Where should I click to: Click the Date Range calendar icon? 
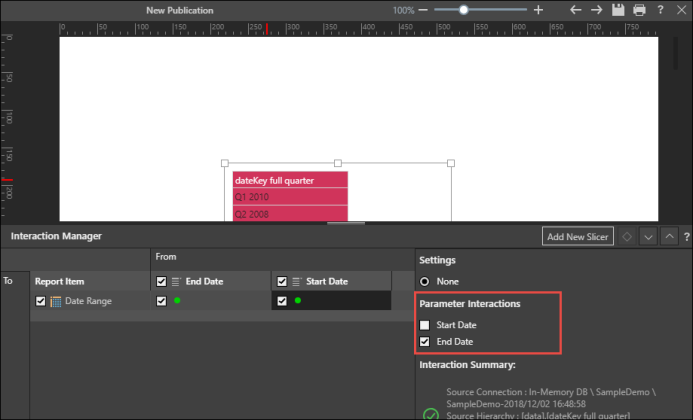pos(57,301)
